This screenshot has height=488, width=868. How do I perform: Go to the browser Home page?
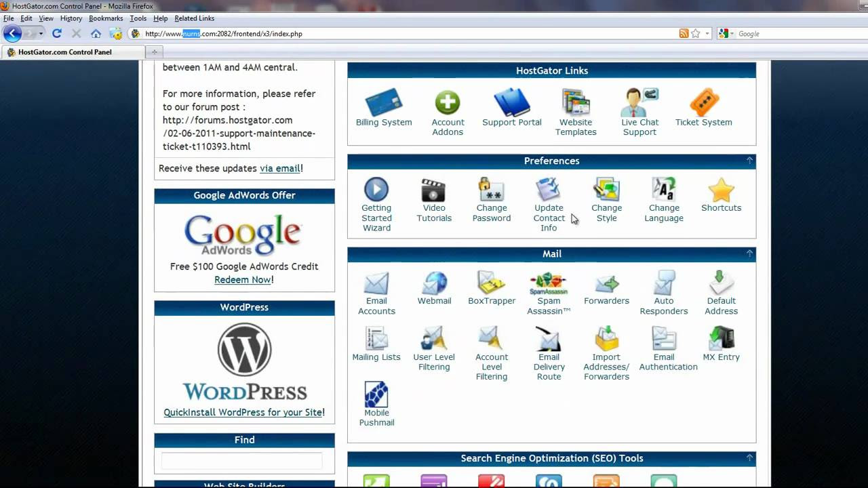96,33
